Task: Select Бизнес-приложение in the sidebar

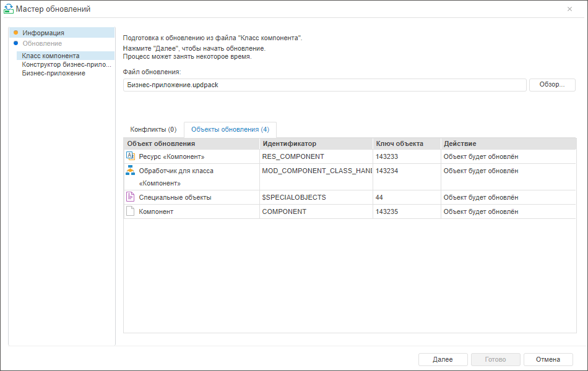Action: 54,73
